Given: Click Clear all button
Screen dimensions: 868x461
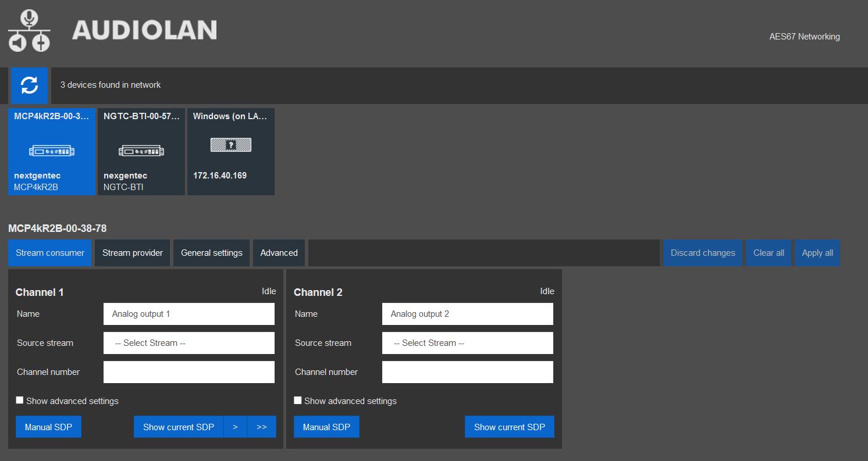Looking at the screenshot, I should pyautogui.click(x=769, y=253).
